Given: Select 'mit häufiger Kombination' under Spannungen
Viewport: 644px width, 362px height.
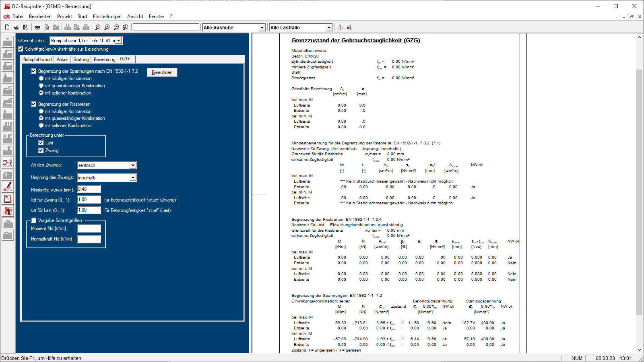Looking at the screenshot, I should click(x=41, y=78).
